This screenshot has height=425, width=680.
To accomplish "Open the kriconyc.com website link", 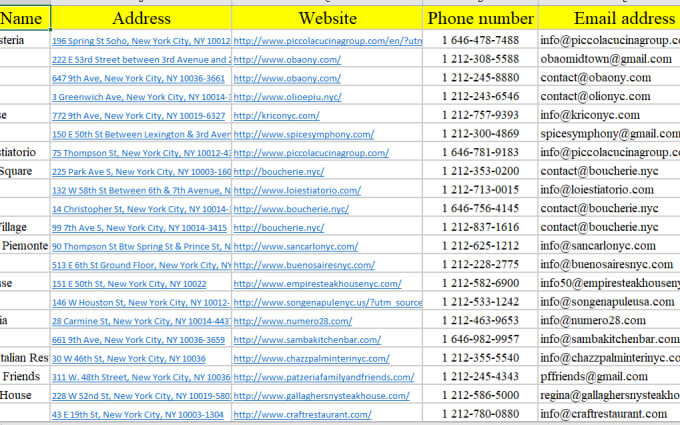I will [276, 116].
